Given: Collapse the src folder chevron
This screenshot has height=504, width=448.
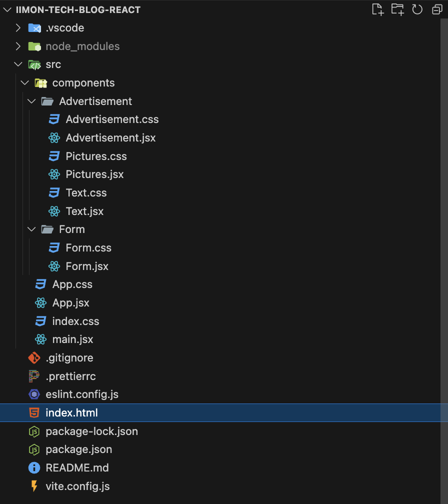Looking at the screenshot, I should (x=18, y=64).
